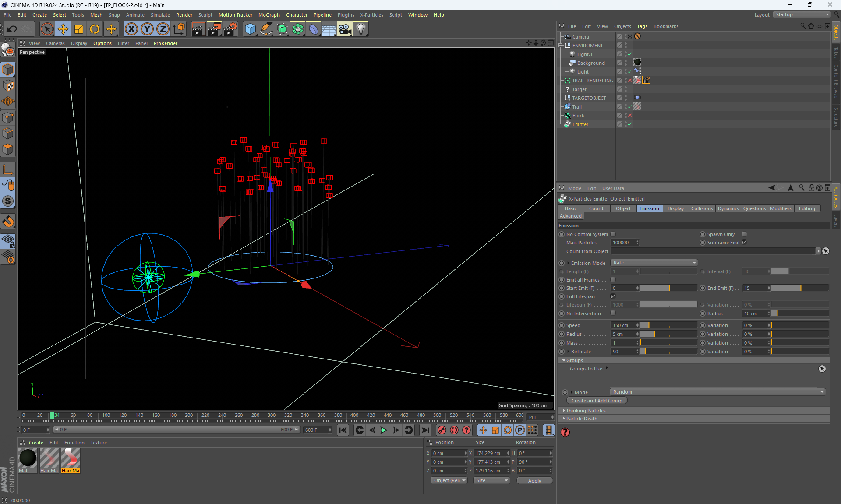
Task: Go to end of animation
Action: (x=425, y=430)
